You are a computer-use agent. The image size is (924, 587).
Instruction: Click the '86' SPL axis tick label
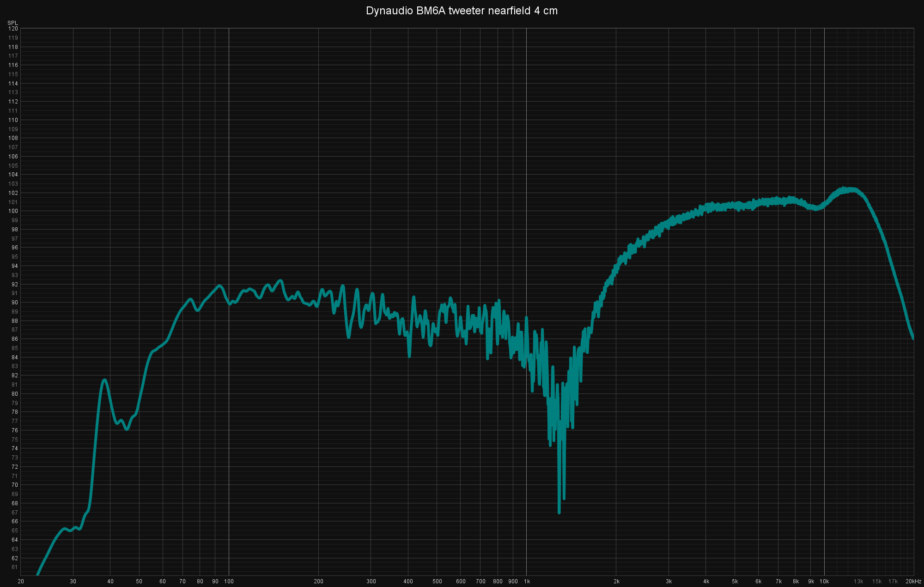(15, 339)
